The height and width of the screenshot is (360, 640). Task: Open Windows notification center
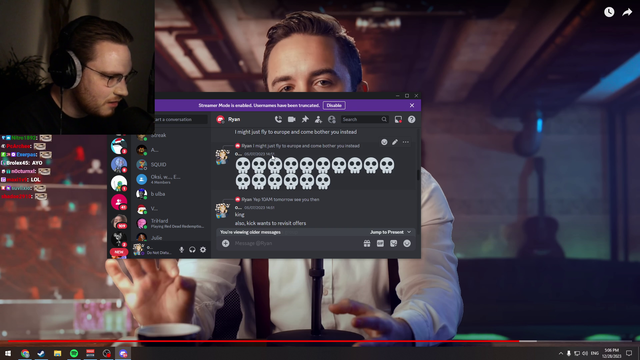(x=629, y=353)
